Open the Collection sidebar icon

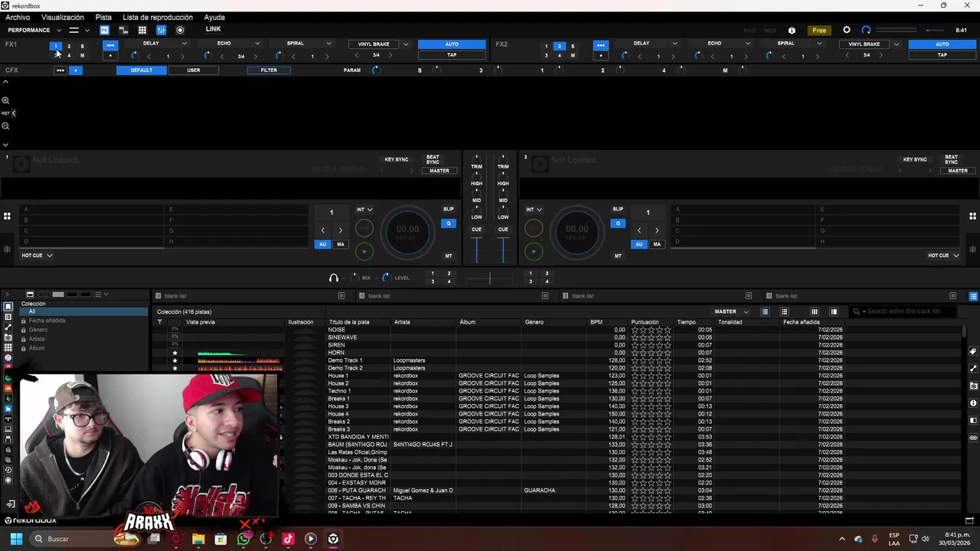(x=8, y=307)
